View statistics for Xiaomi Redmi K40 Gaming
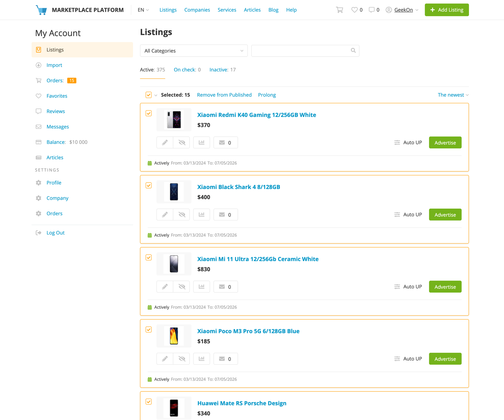 [x=202, y=143]
